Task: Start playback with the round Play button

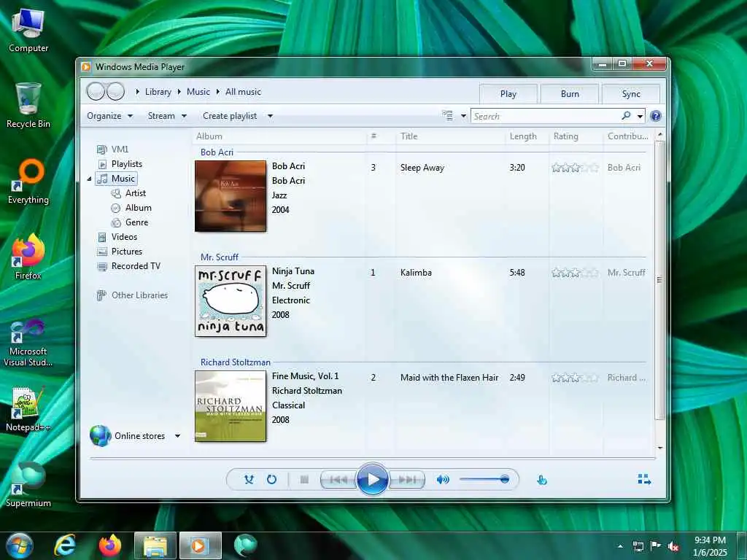Action: coord(372,479)
